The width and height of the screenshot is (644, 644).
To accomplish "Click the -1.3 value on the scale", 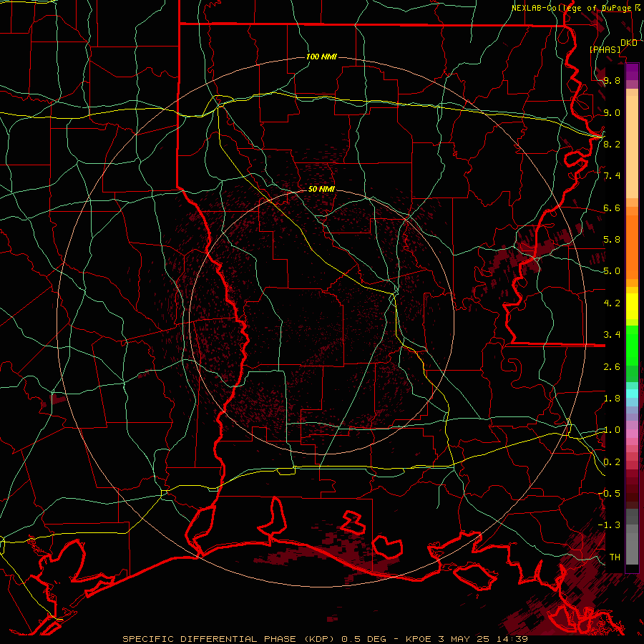I will click(x=610, y=525).
